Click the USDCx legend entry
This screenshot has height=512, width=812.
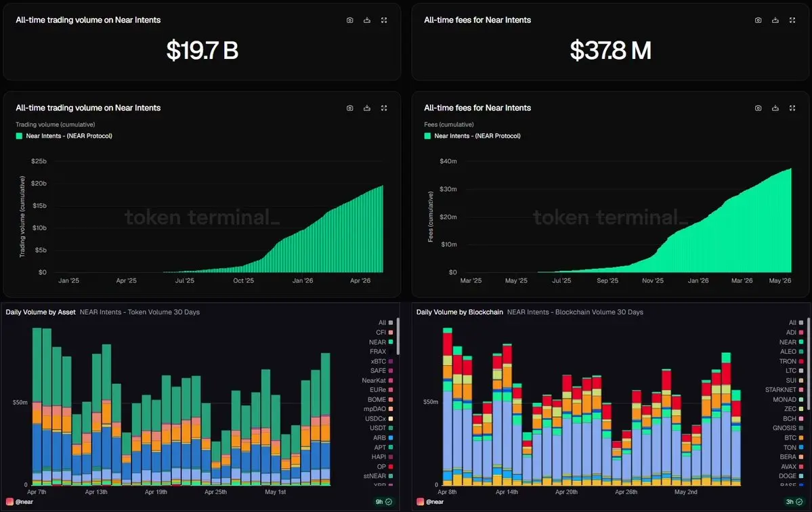pos(379,419)
